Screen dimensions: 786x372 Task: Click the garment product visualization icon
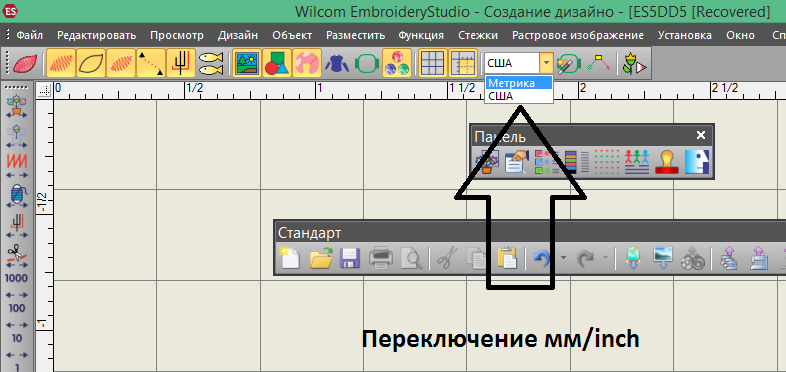(x=337, y=63)
